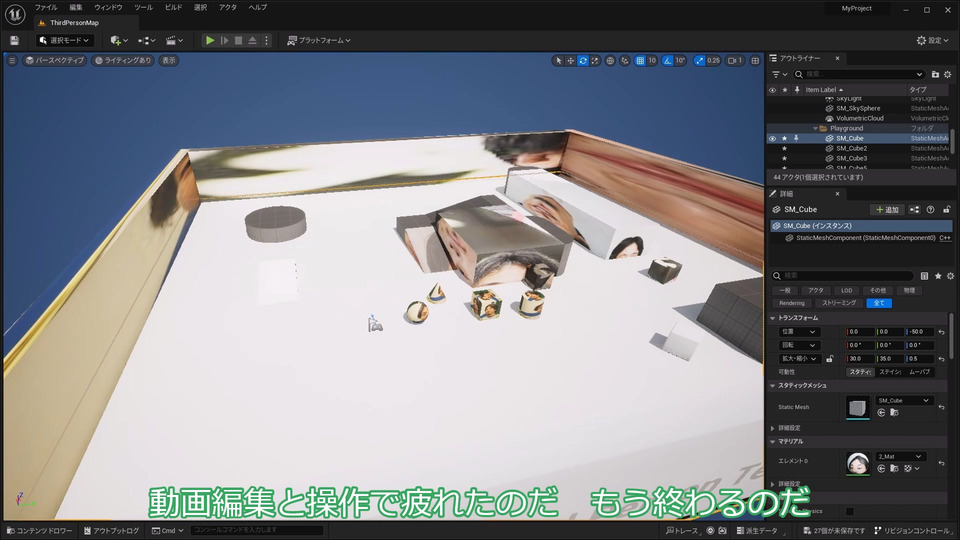Image resolution: width=960 pixels, height=540 pixels.
Task: Open the play options three-dot menu
Action: (266, 40)
